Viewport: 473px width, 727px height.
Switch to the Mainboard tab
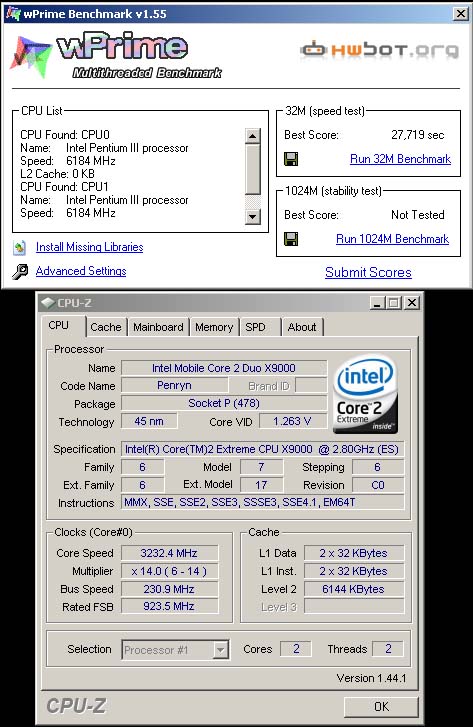coord(158,327)
